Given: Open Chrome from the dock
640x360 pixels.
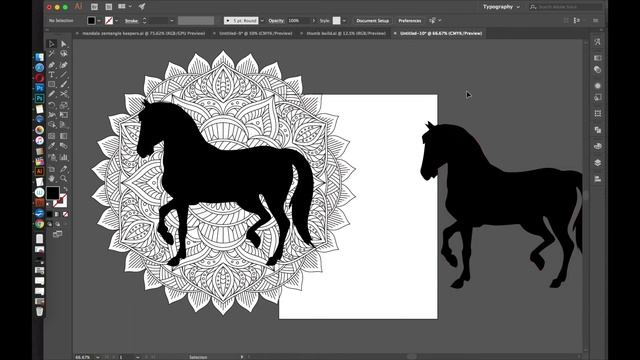Looking at the screenshot, I should coord(40,224).
